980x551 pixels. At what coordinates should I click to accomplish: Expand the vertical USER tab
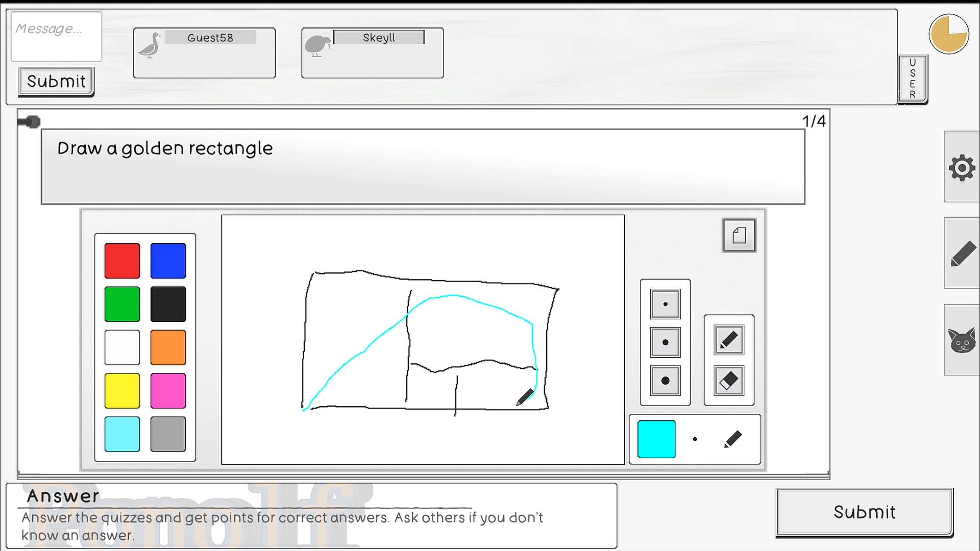[913, 79]
